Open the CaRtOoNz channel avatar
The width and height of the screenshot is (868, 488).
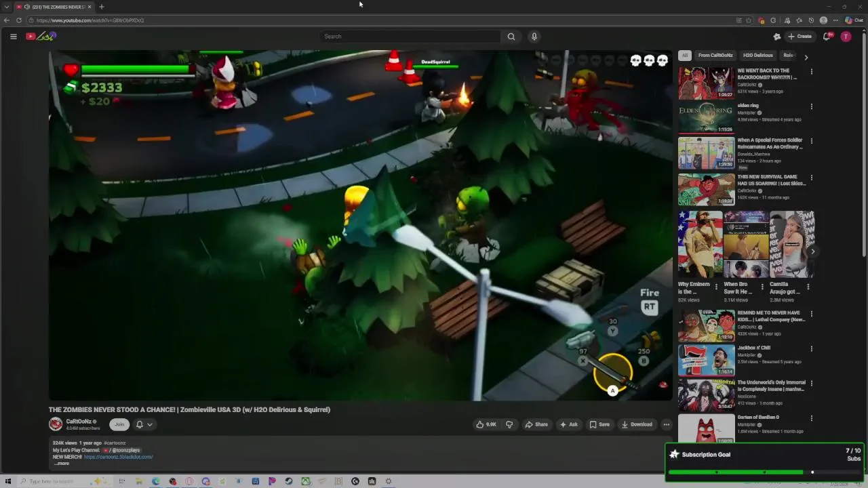(56, 424)
